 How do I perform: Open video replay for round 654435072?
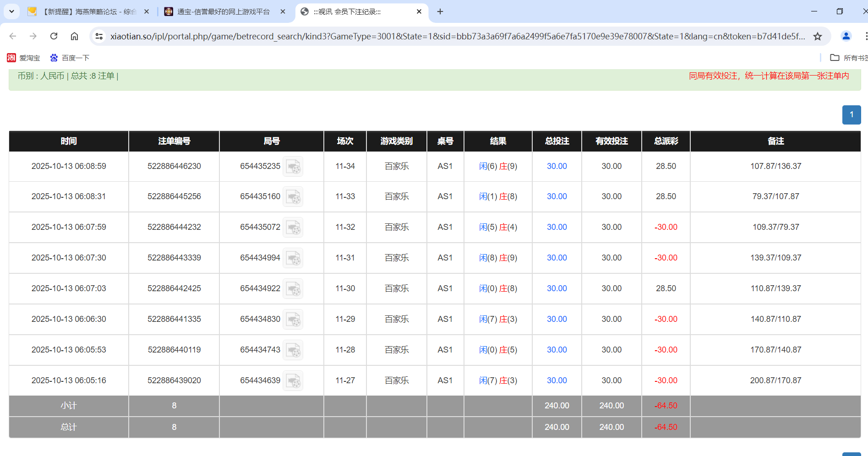point(293,227)
